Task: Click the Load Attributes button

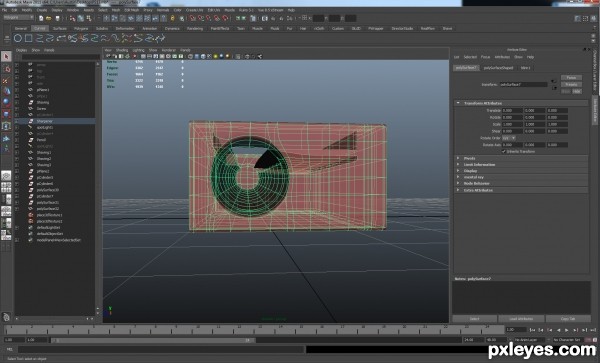Action: tap(521, 319)
